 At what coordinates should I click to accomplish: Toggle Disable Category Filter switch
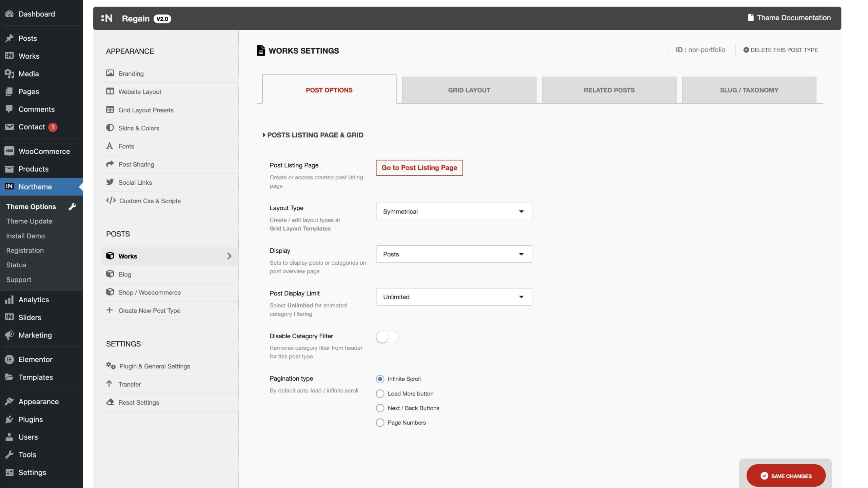pyautogui.click(x=387, y=337)
